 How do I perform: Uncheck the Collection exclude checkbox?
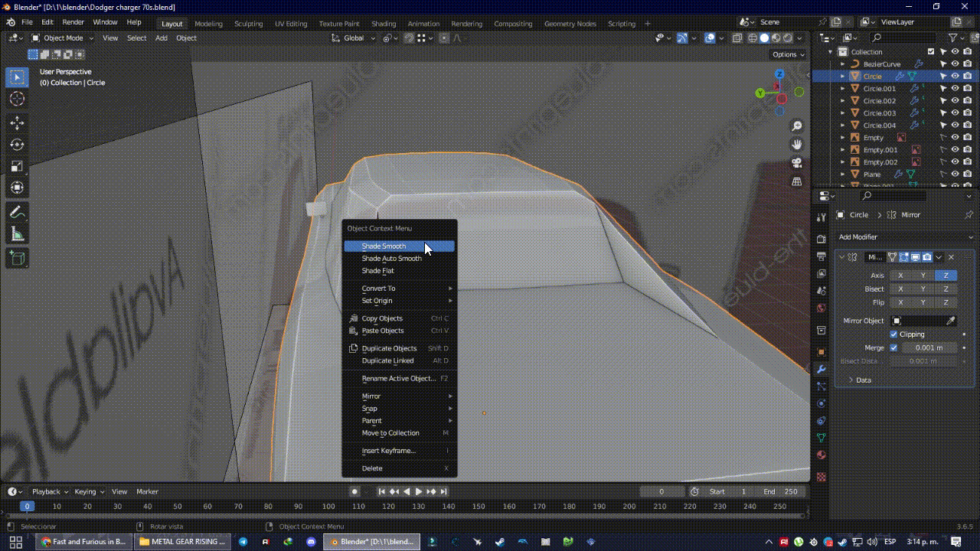[x=931, y=52]
